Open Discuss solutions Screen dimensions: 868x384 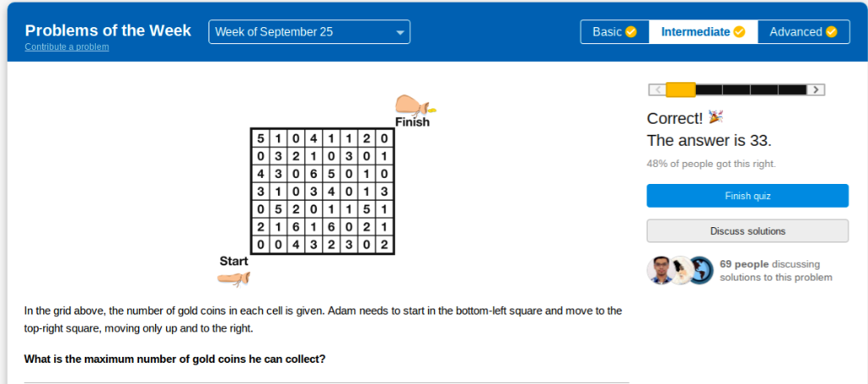point(747,231)
